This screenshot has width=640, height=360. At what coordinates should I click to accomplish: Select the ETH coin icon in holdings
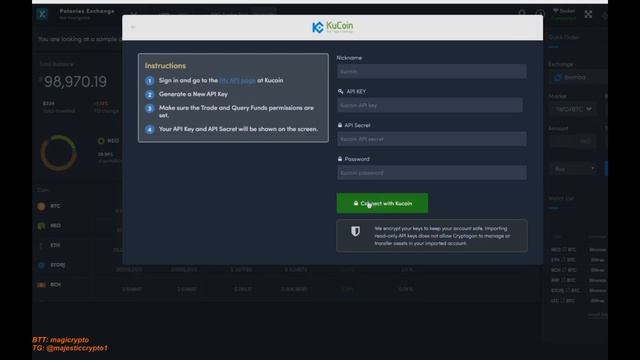coord(41,245)
